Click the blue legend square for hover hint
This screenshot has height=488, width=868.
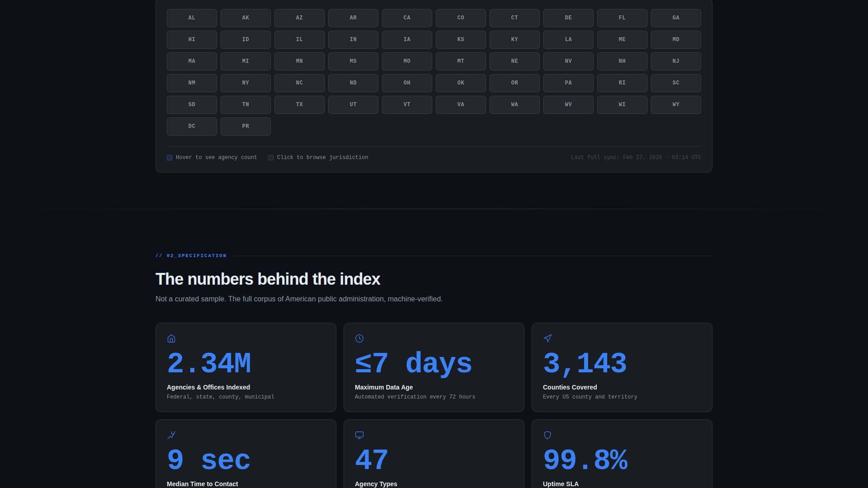[170, 158]
